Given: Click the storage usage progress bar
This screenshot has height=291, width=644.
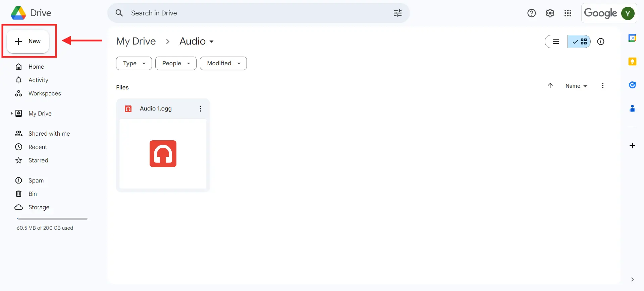Looking at the screenshot, I should tap(52, 219).
